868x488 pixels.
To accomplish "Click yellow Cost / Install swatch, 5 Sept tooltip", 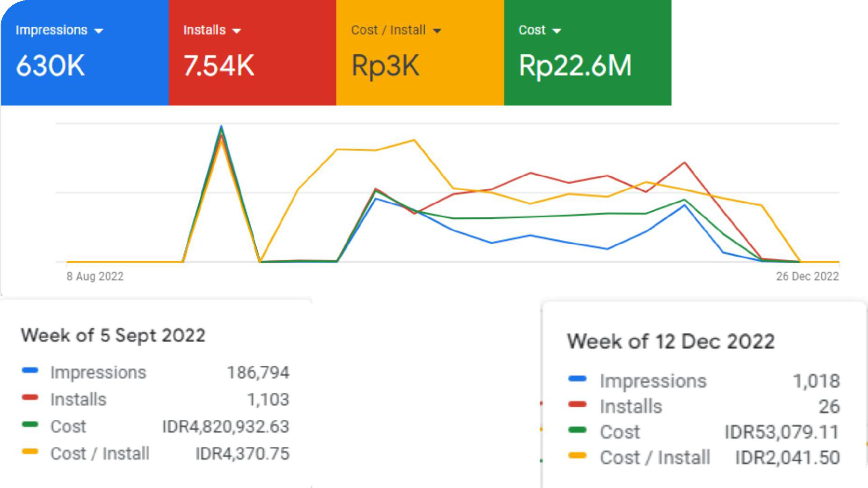I will click(x=30, y=452).
